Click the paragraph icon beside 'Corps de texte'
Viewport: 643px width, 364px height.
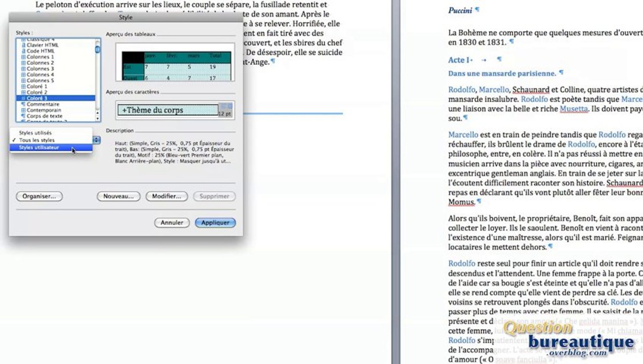[x=23, y=116]
